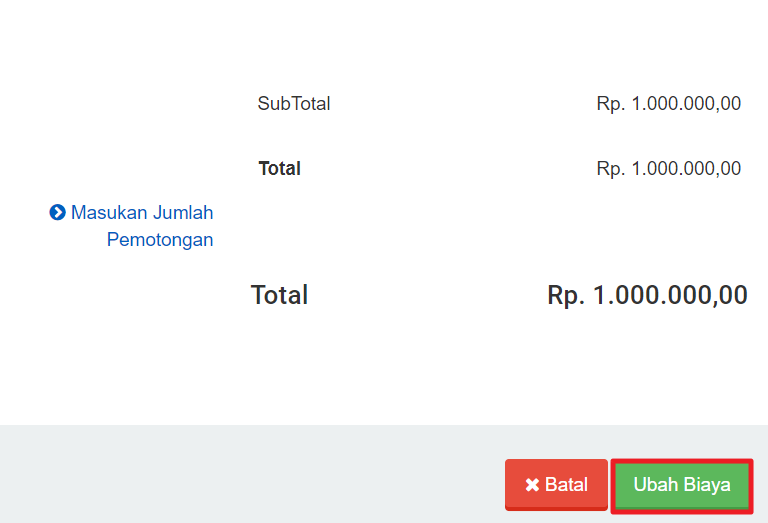
Task: Click the Batal text label
Action: point(566,485)
